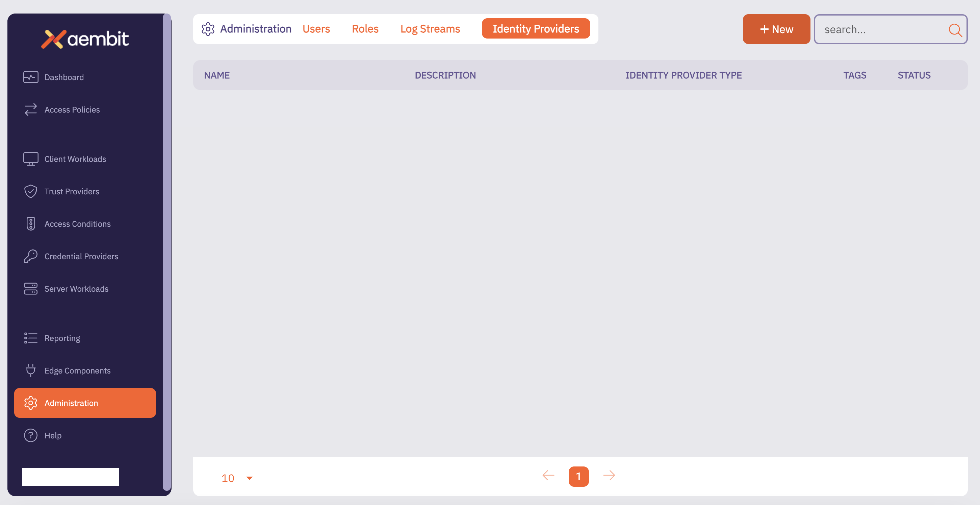Click the Edge Components plug icon
The image size is (980, 505).
click(x=31, y=370)
